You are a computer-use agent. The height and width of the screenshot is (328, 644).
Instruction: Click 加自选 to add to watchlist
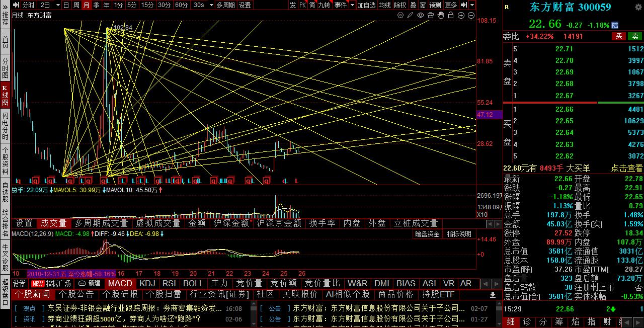pos(366,5)
